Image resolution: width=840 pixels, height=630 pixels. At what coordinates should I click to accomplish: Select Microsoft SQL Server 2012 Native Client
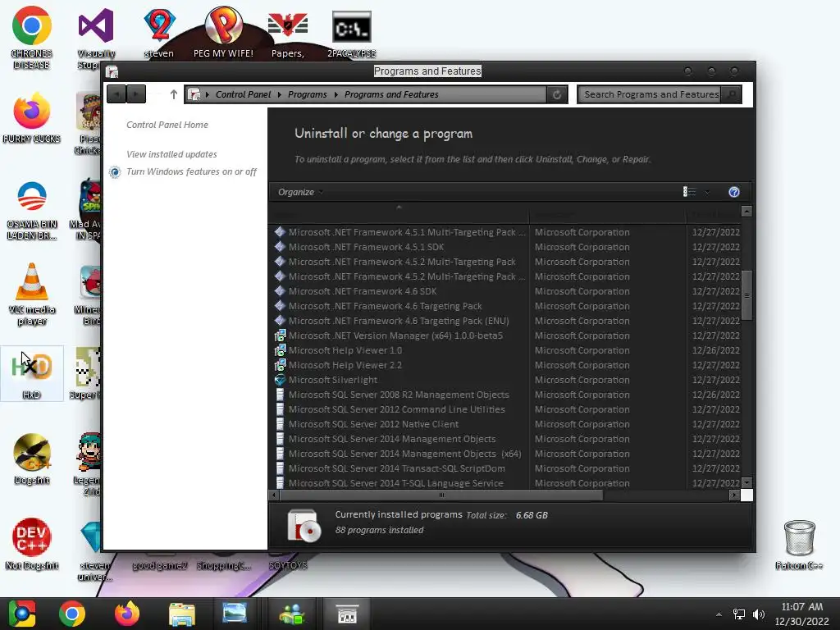coord(507,424)
